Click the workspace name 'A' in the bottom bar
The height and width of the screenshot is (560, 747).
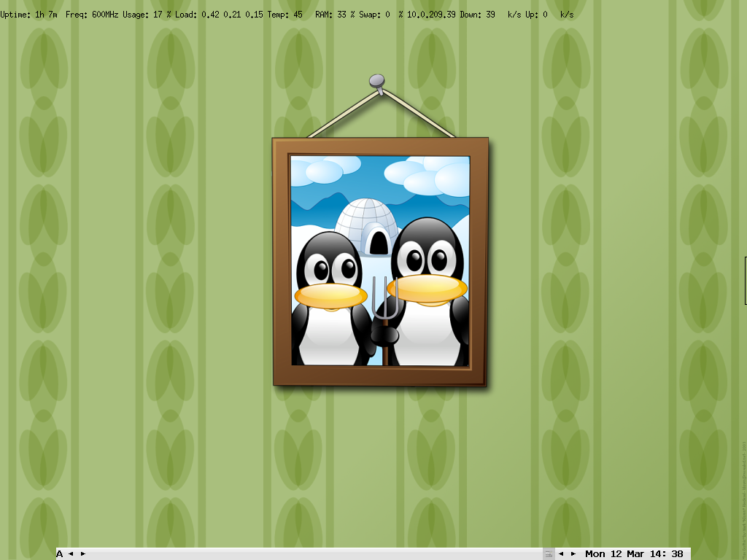60,554
